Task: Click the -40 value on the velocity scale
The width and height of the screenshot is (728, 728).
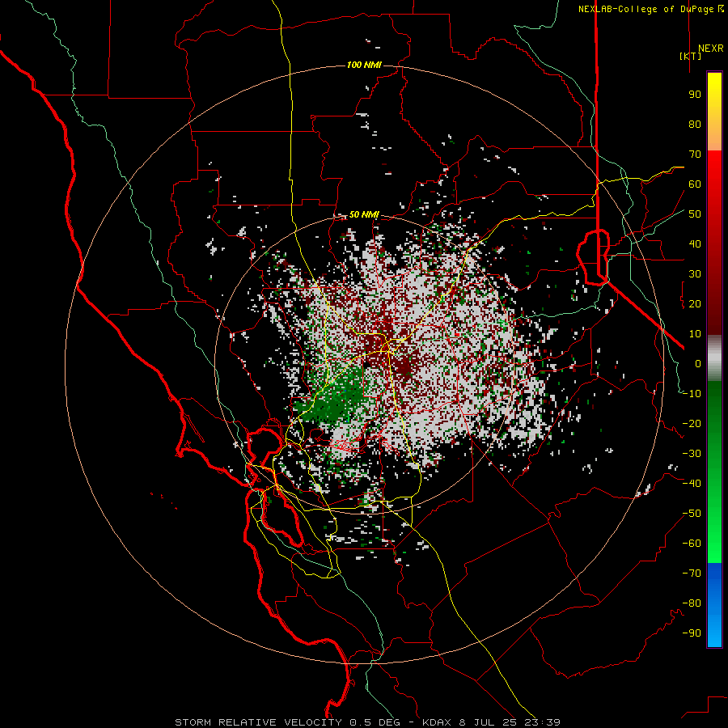Action: (x=692, y=484)
